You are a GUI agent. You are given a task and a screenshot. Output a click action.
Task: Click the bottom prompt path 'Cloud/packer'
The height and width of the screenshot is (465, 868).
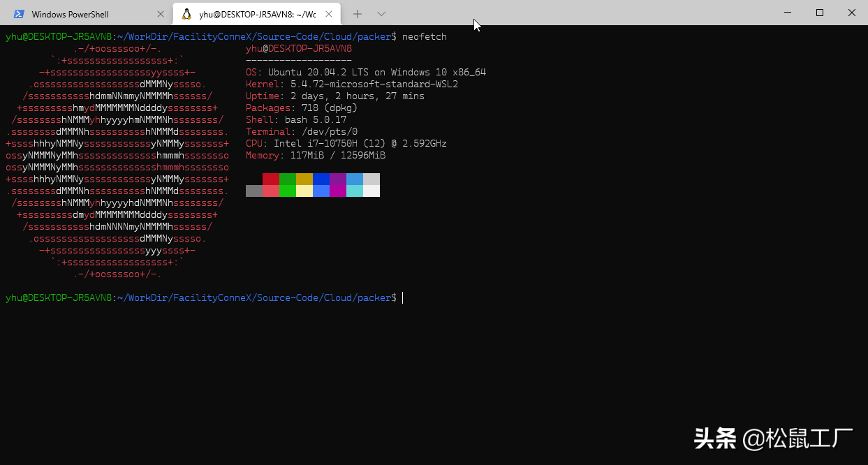coord(358,298)
